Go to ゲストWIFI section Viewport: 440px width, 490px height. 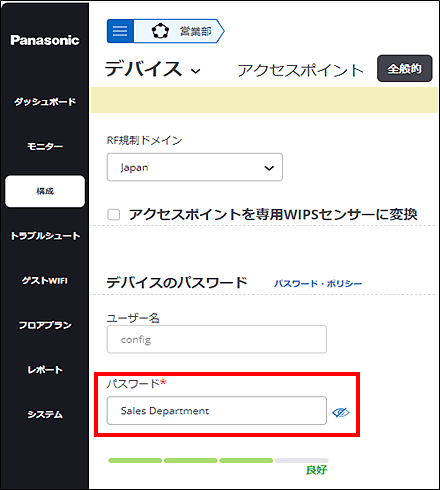coord(45,281)
